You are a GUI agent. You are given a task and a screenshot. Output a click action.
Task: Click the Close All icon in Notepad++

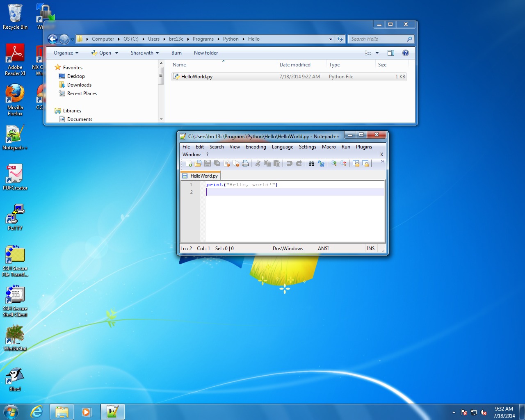pyautogui.click(x=236, y=163)
